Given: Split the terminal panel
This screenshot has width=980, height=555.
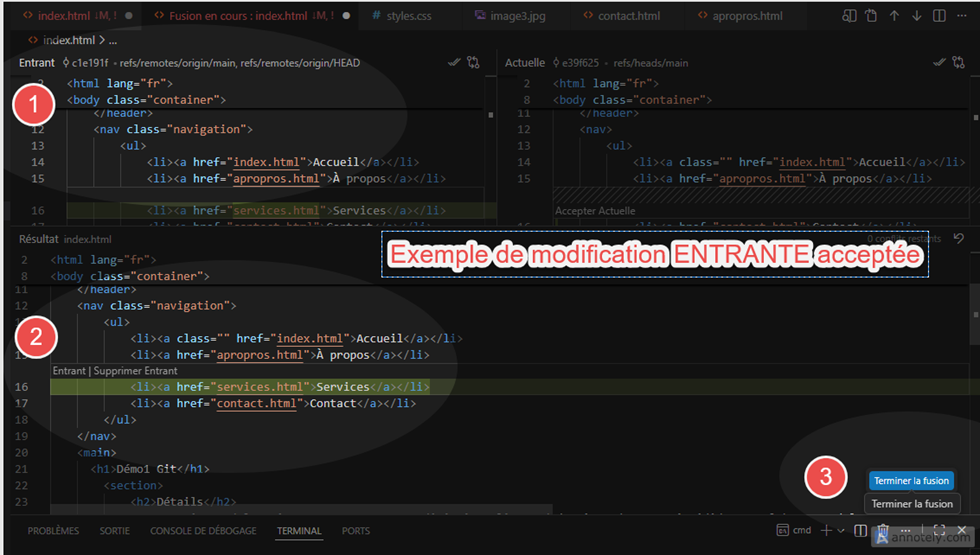Looking at the screenshot, I should tap(861, 531).
